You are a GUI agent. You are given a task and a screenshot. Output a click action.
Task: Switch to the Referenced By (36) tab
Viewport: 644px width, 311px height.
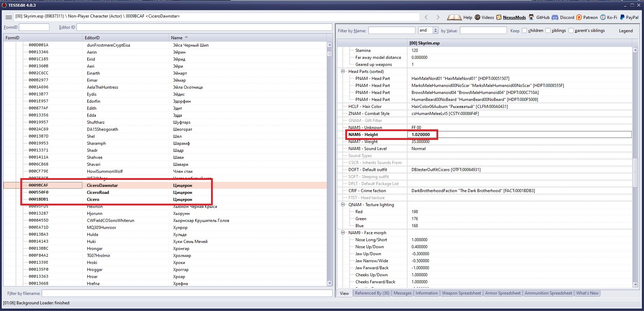pos(372,293)
